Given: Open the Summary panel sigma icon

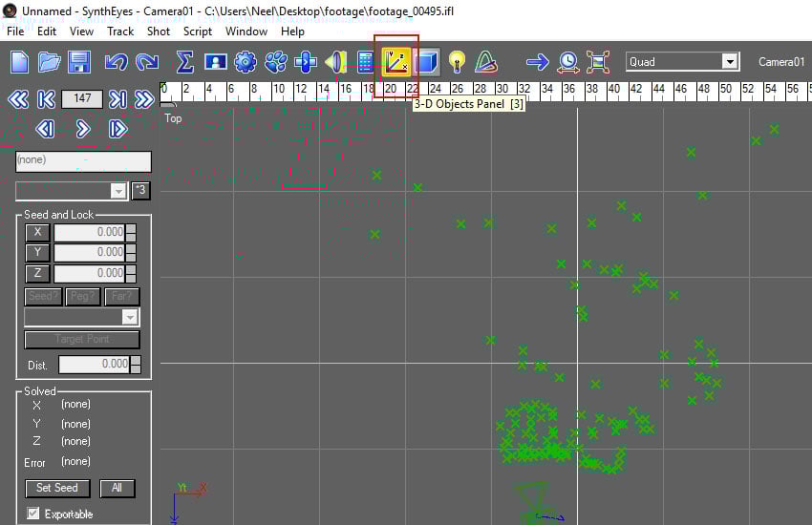Looking at the screenshot, I should click(185, 62).
